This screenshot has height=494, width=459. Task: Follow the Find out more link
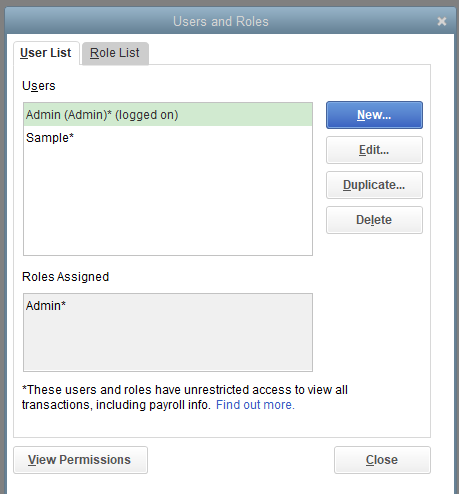coord(255,405)
